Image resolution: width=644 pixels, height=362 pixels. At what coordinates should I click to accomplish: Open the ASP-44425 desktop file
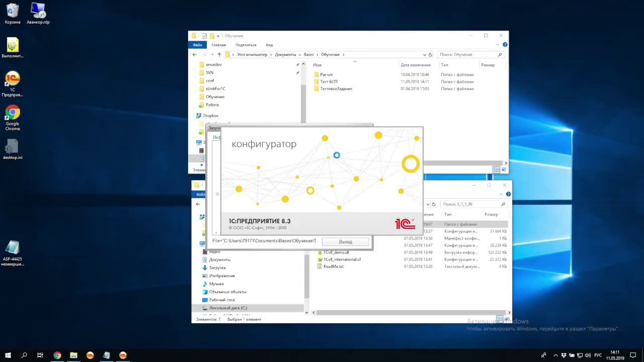pos(13,253)
